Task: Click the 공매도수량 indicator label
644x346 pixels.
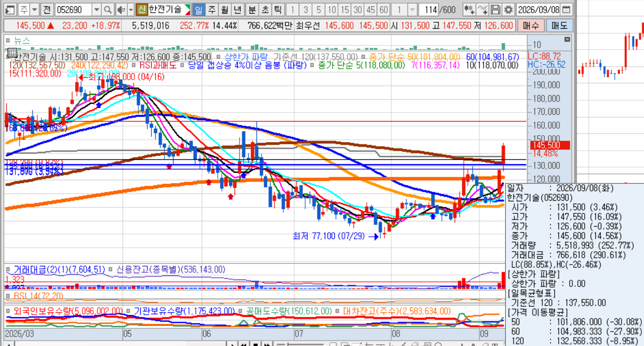Action: (289, 311)
